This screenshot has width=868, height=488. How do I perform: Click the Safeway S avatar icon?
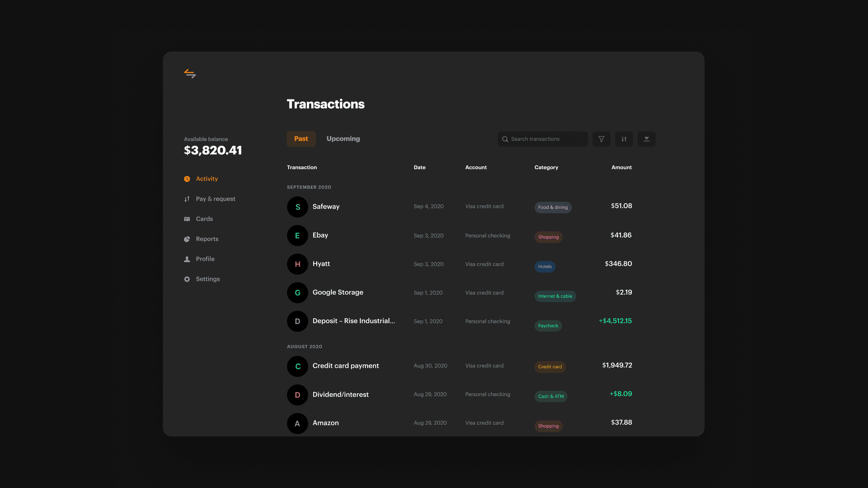click(x=297, y=207)
